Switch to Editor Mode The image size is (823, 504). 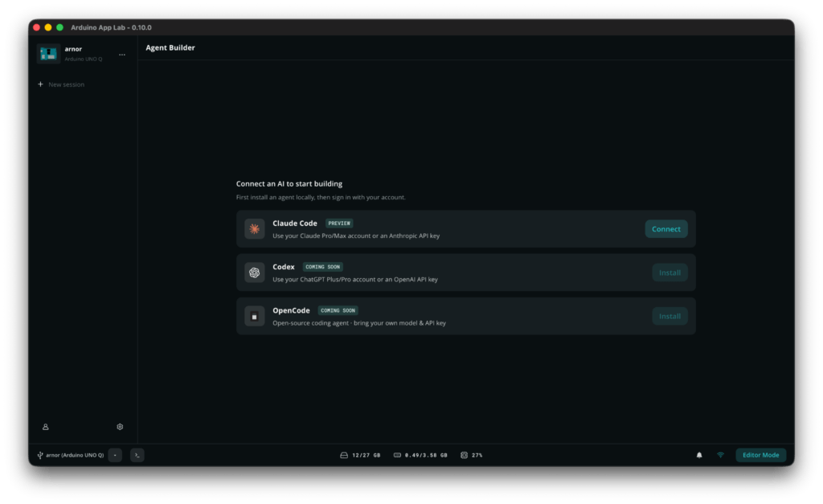(x=760, y=455)
